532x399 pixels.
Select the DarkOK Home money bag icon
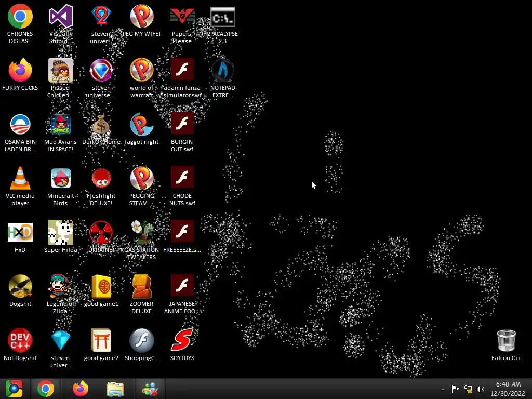click(101, 124)
